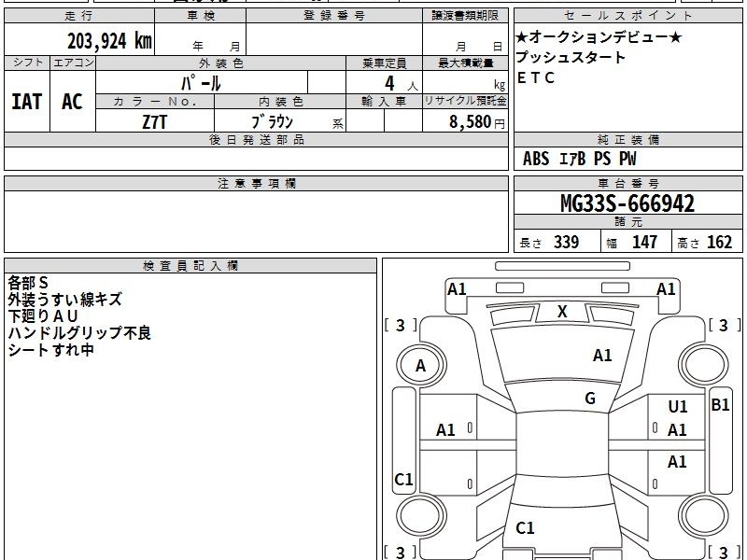The image size is (747, 560).
Task: Click the シフト header cell
Action: tap(27, 63)
